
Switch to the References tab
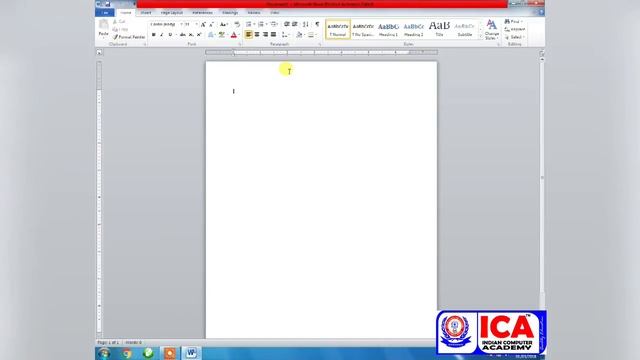[202, 13]
